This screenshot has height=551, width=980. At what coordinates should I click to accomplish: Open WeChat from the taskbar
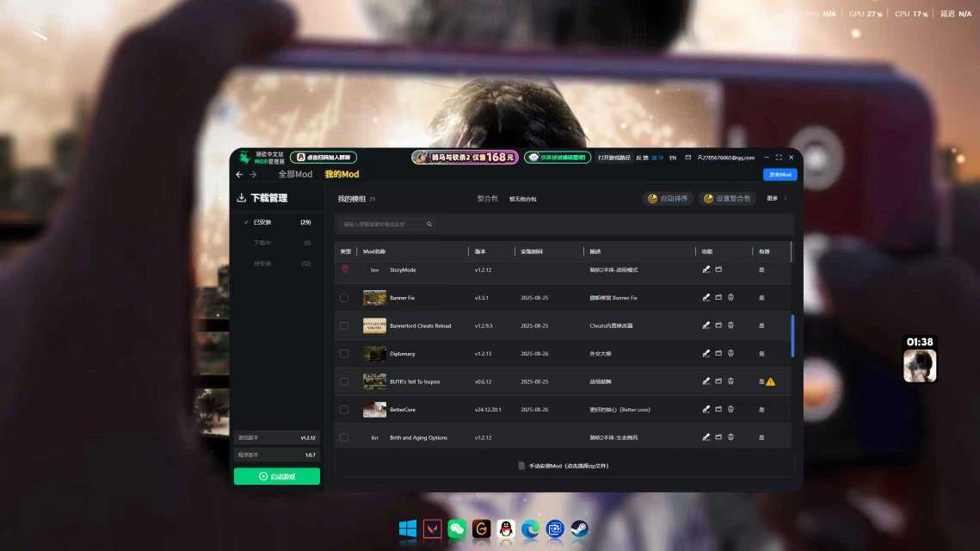(x=457, y=529)
